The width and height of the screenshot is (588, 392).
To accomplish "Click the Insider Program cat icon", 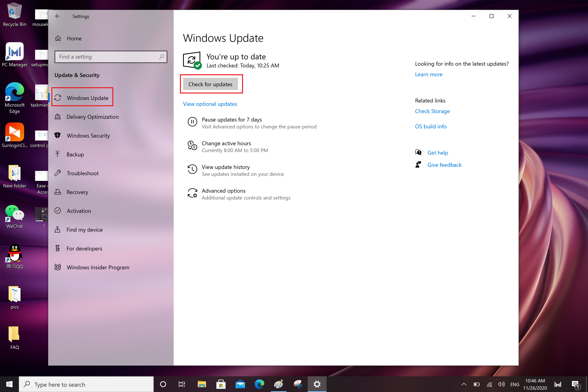I will coord(57,267).
